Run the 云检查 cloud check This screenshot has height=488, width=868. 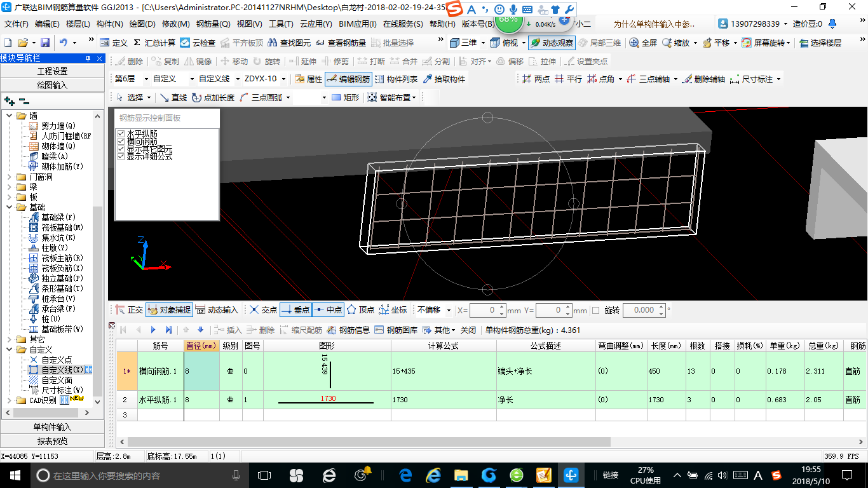pyautogui.click(x=198, y=43)
